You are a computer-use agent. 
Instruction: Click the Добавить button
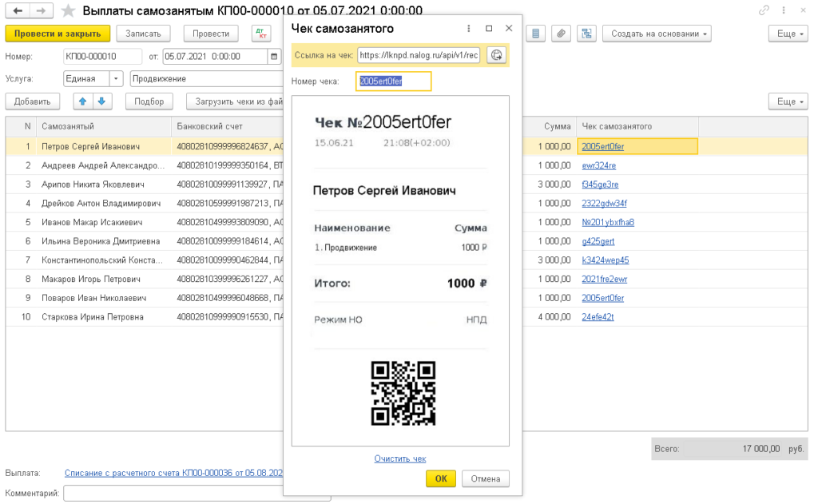tap(32, 101)
